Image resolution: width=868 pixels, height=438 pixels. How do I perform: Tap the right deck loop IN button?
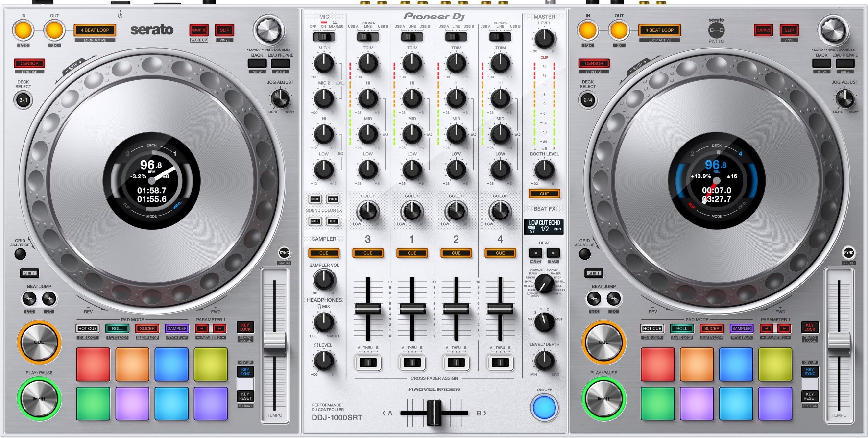[x=588, y=30]
